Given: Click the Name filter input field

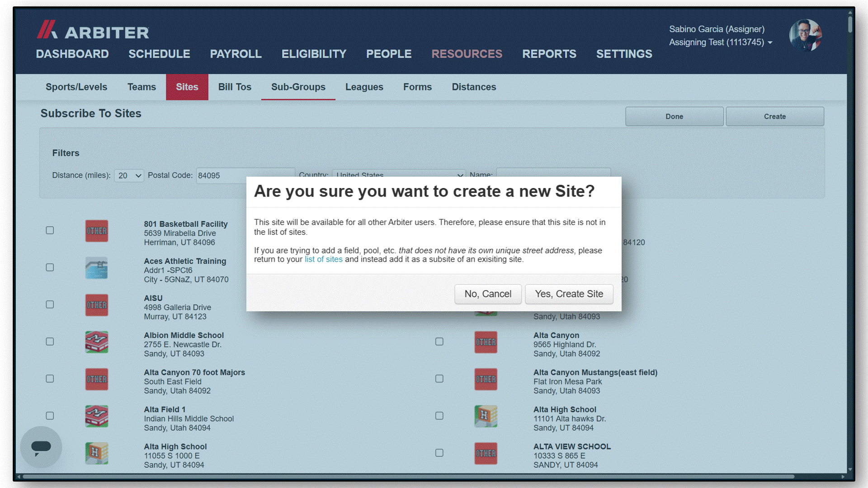Looking at the screenshot, I should click(x=553, y=173).
